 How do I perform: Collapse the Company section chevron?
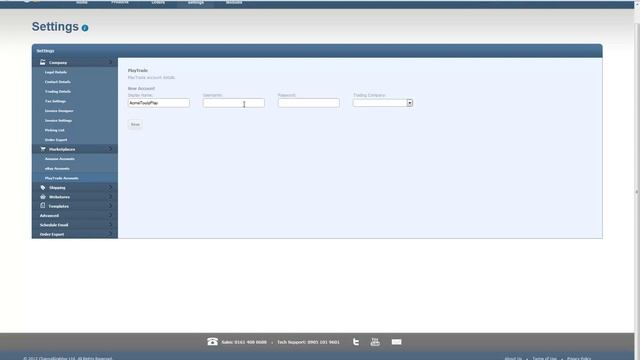110,62
